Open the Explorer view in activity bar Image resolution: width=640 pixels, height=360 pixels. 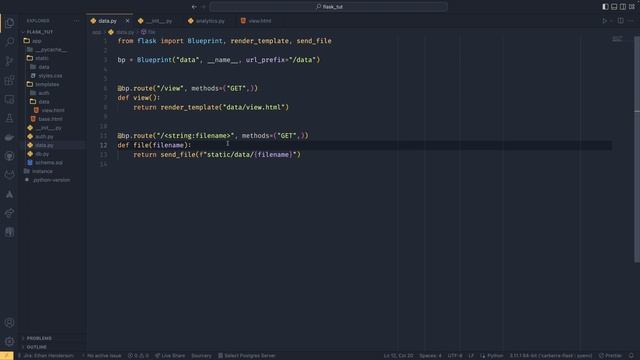point(9,23)
